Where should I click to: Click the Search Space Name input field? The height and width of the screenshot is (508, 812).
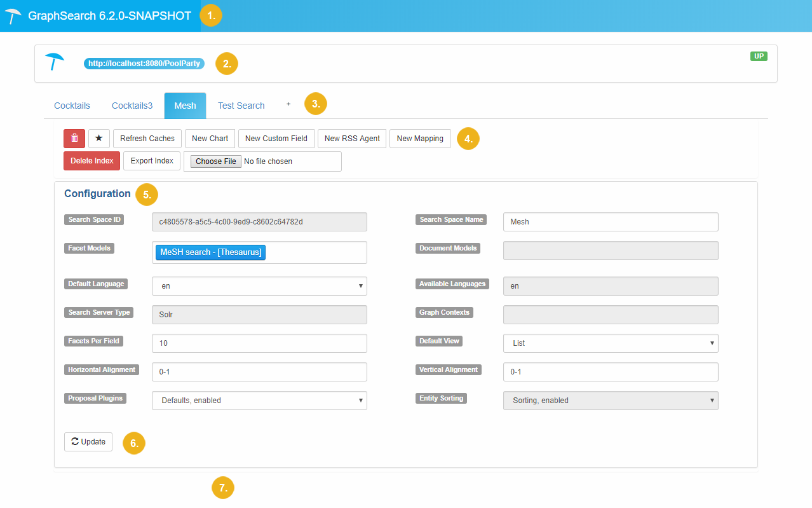[x=610, y=222]
